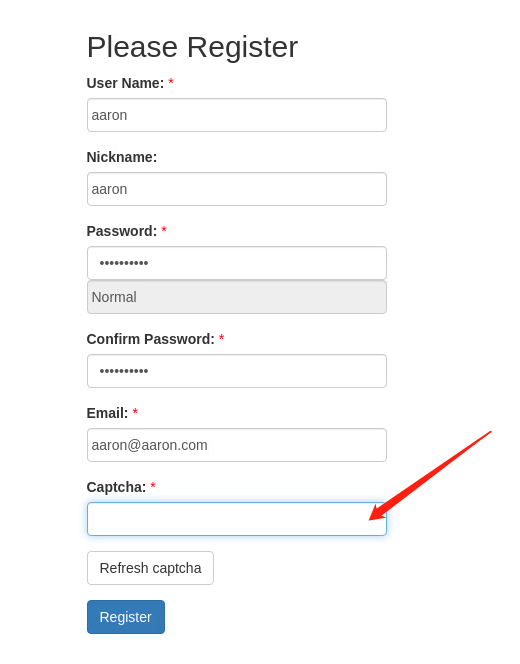Click the red asterisk beside User Name

pos(171,81)
